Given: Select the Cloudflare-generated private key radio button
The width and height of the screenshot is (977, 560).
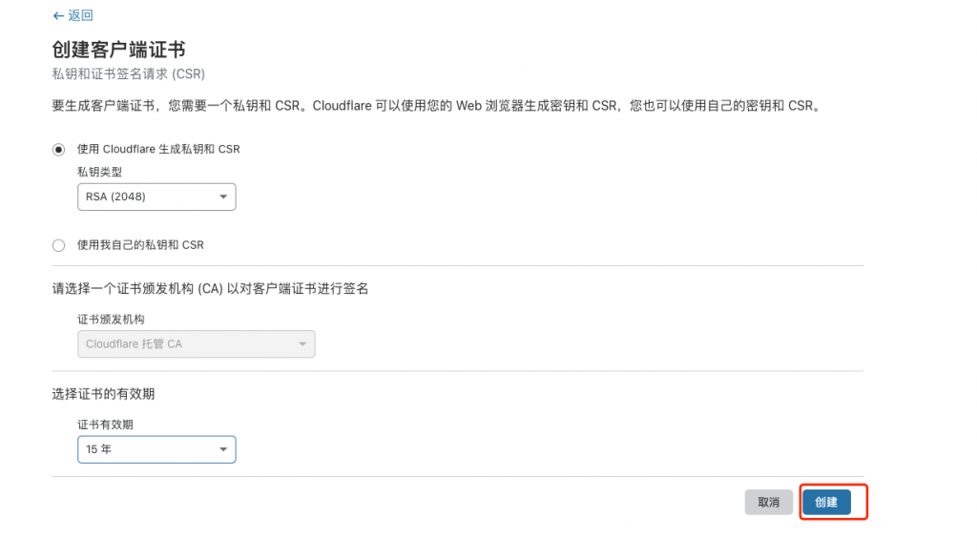Looking at the screenshot, I should [59, 149].
